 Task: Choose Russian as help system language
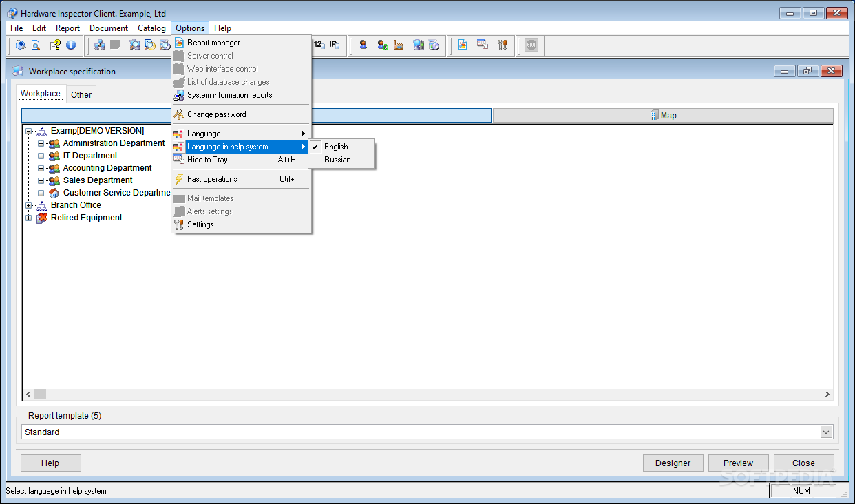point(341,160)
